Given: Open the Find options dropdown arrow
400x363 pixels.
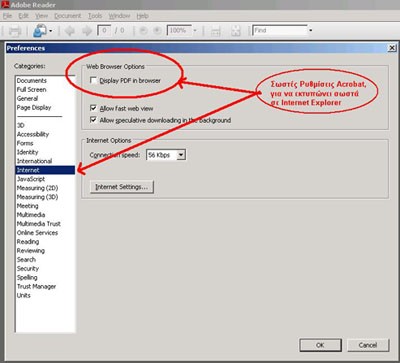Looking at the screenshot, I should 310,31.
